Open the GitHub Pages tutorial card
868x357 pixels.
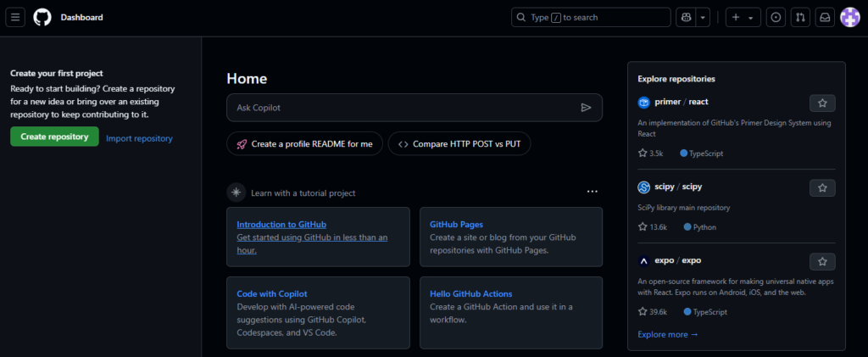[511, 237]
